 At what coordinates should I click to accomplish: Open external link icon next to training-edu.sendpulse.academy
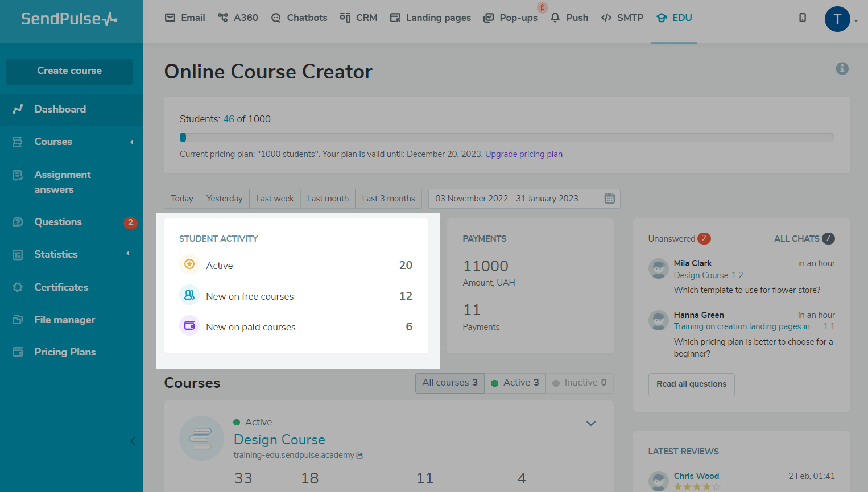pos(359,456)
